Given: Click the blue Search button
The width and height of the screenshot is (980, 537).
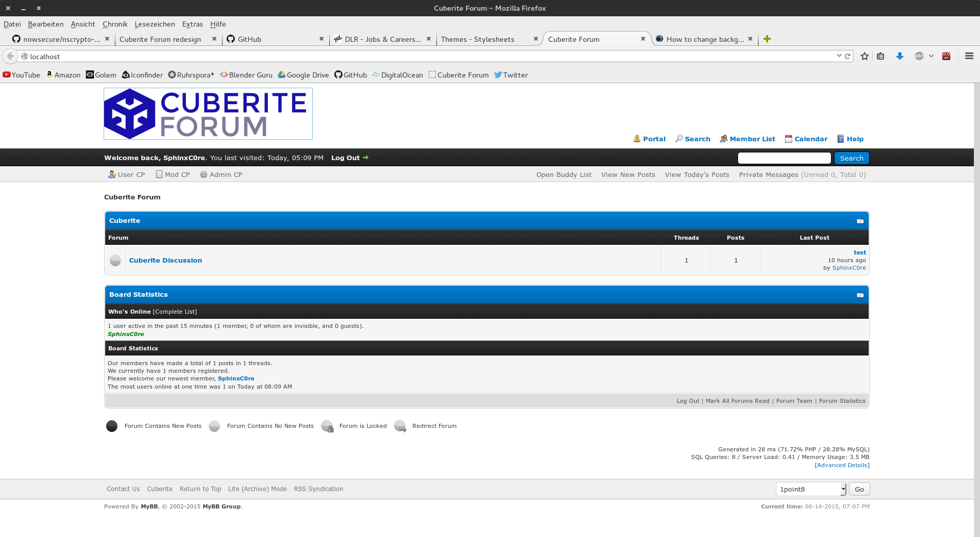Looking at the screenshot, I should [851, 159].
